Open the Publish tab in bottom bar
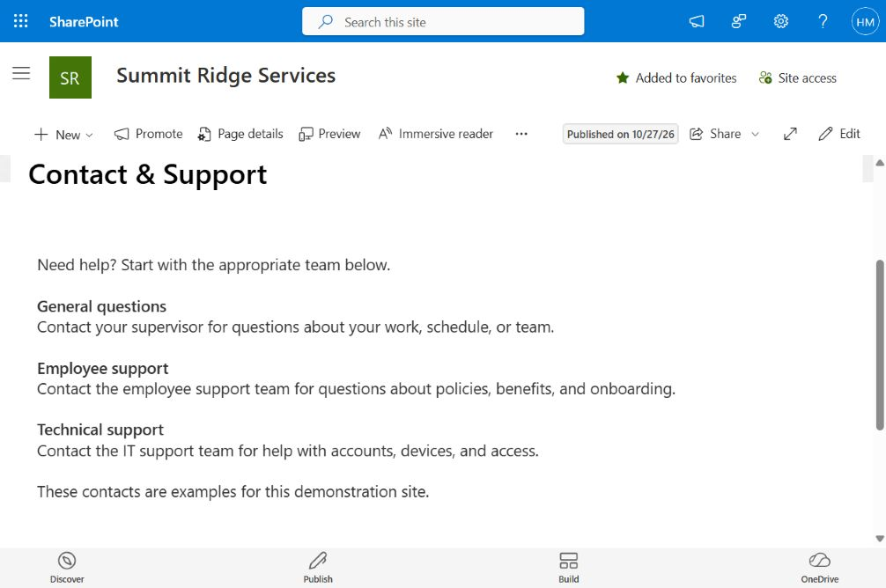This screenshot has width=886, height=588. 318,568
